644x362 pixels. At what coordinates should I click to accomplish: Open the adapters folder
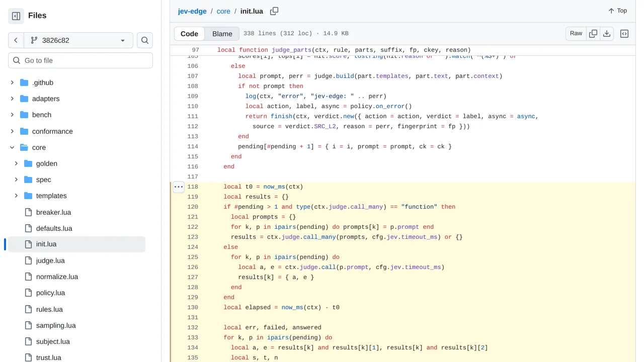point(46,99)
